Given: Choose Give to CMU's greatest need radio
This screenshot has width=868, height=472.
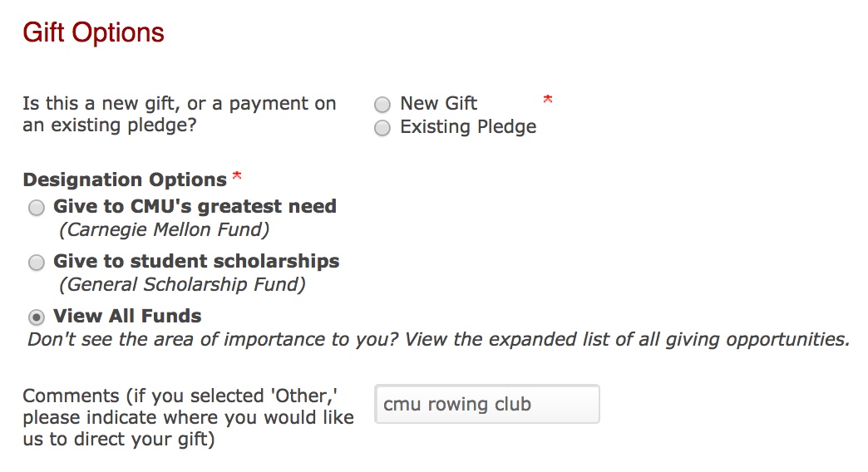Looking at the screenshot, I should [x=37, y=208].
